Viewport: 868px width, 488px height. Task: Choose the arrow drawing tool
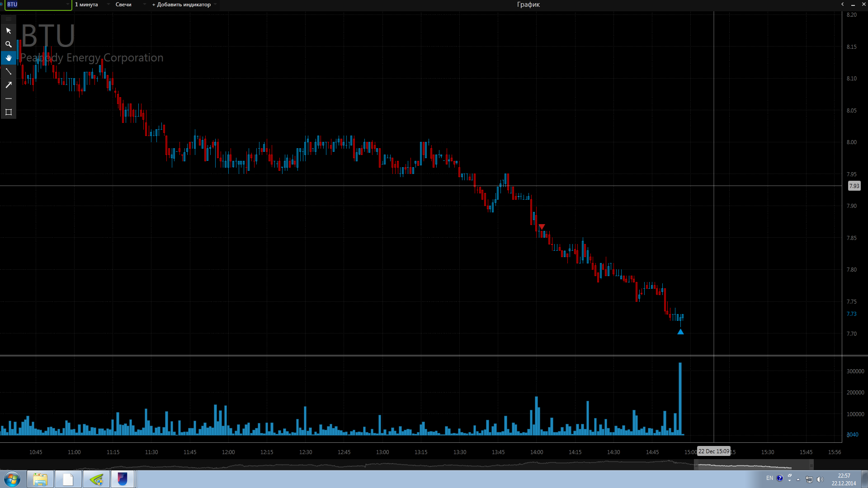coord(8,85)
